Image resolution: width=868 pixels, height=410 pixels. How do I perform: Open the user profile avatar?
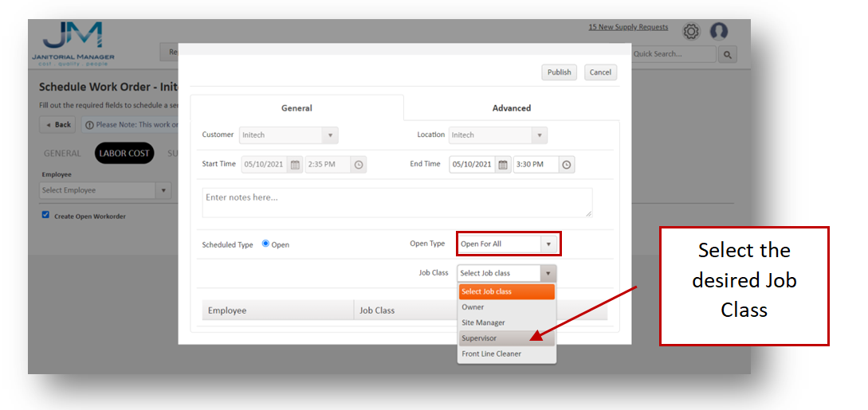point(719,32)
